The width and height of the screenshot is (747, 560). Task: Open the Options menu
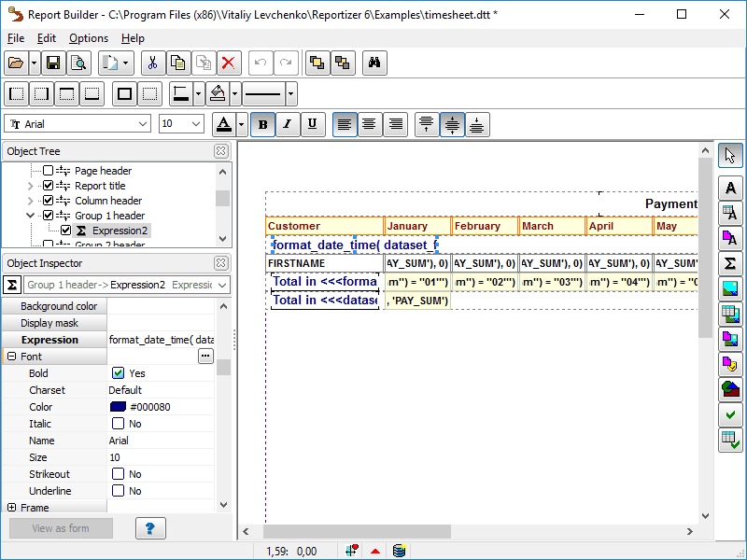pos(89,38)
